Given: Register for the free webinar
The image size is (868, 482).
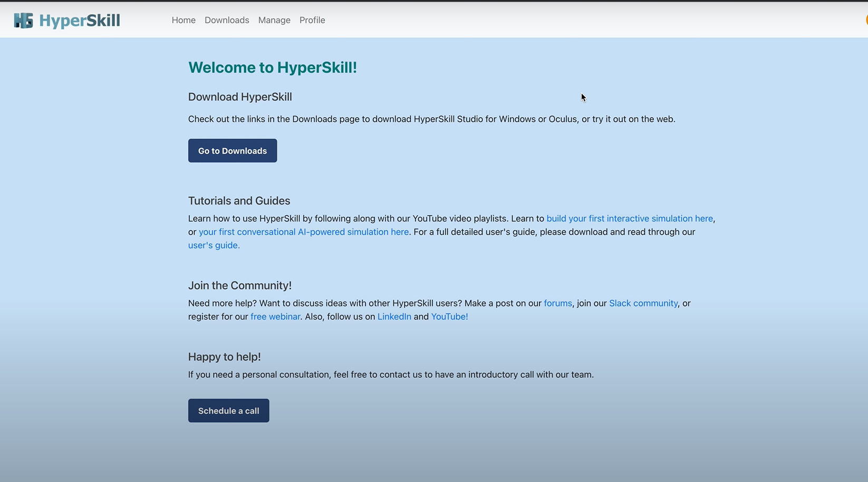Looking at the screenshot, I should click(275, 316).
